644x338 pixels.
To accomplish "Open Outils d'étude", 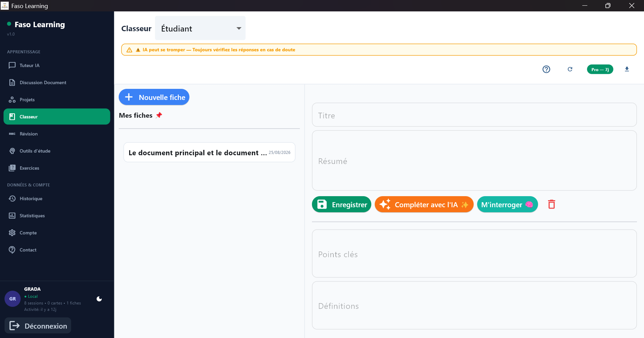I will 57,151.
